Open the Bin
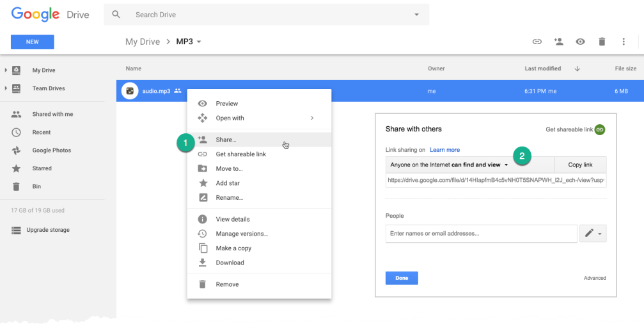Viewport: 644px width, 324px height. point(36,187)
